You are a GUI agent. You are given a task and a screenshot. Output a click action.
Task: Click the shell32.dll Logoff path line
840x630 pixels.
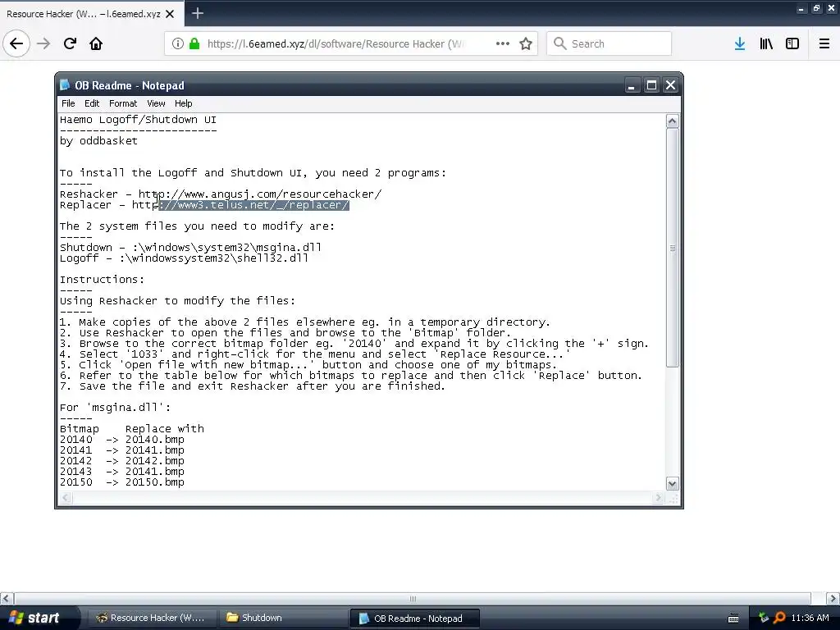point(184,258)
